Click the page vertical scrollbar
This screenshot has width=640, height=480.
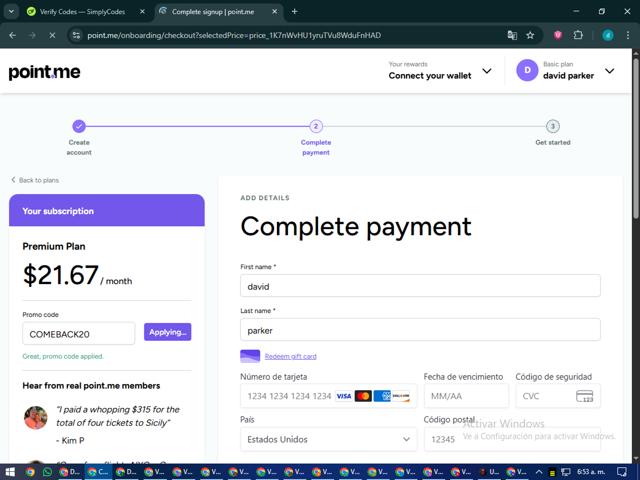click(636, 139)
